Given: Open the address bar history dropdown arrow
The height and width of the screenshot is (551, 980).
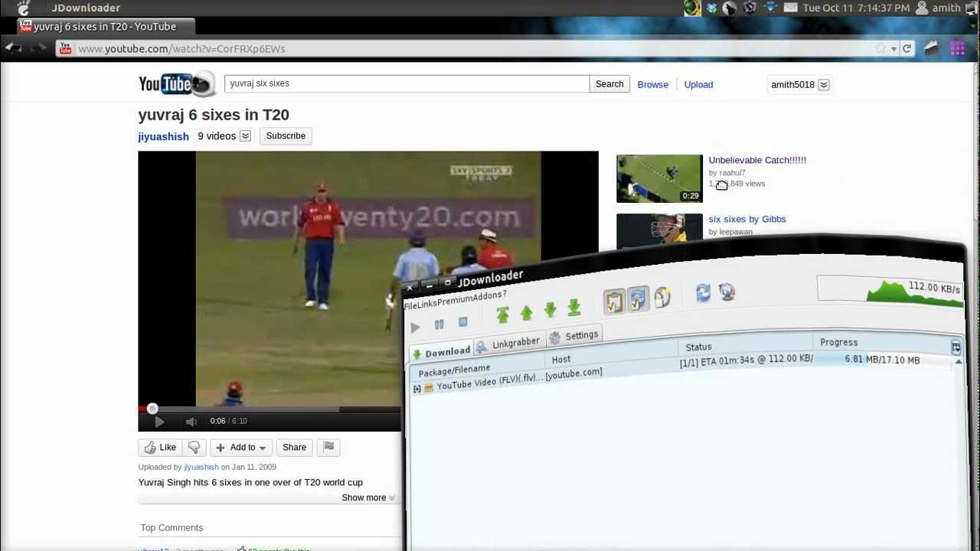Looking at the screenshot, I should click(x=893, y=49).
